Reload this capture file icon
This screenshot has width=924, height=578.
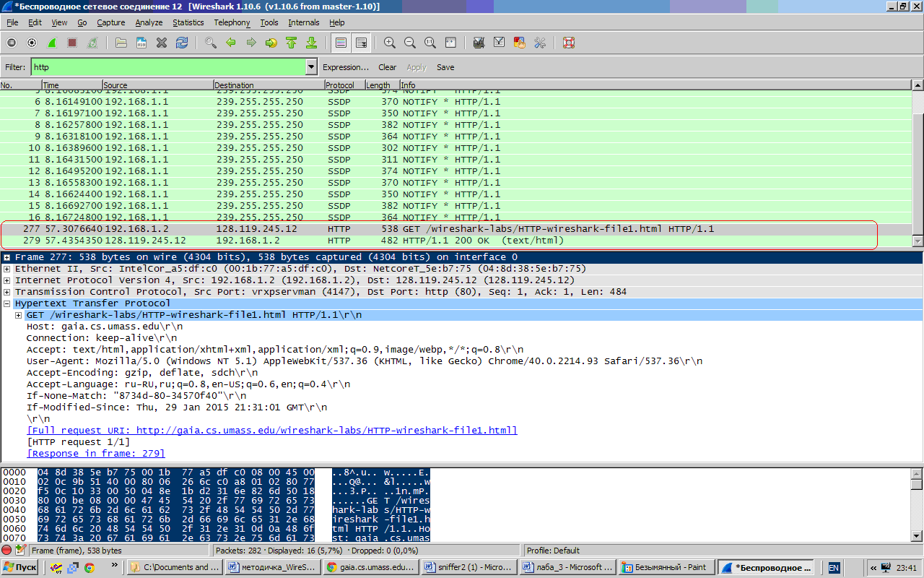[x=182, y=43]
